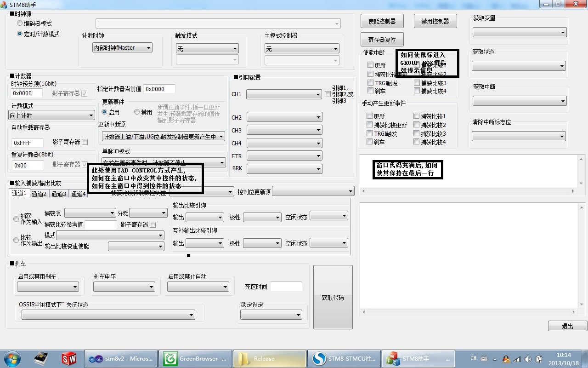588x368 pixels.
Task: Switch to STM8-STMCU Sogou browser taskbar item
Action: point(344,359)
